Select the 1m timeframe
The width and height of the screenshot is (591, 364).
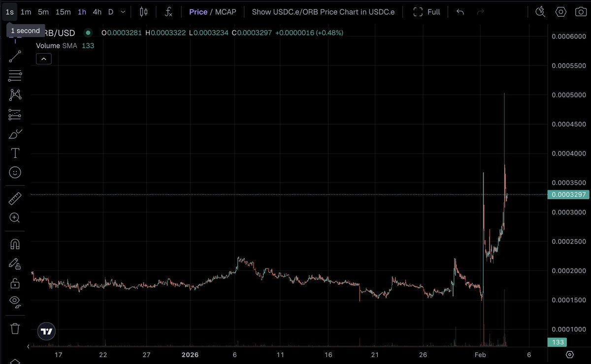pyautogui.click(x=26, y=12)
